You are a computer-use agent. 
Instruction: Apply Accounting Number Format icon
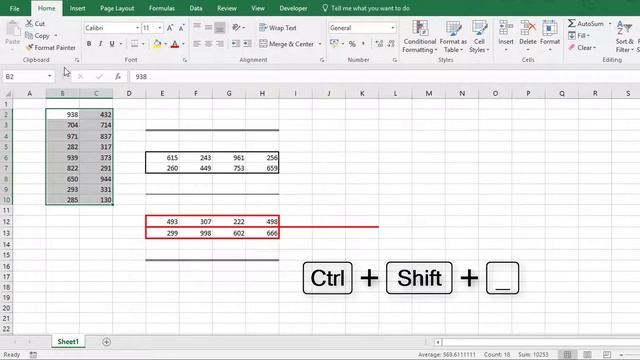[334, 44]
